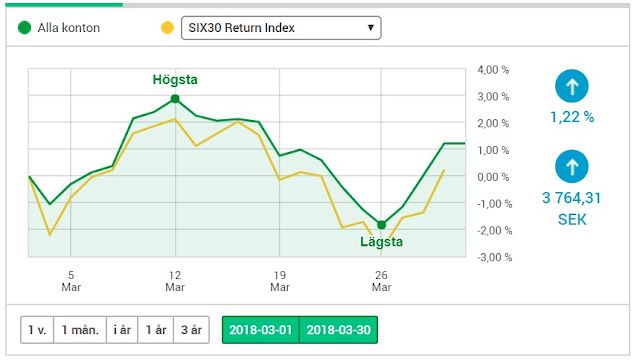Select the 1 v. period button
Image resolution: width=640 pixels, height=364 pixels.
[x=37, y=330]
